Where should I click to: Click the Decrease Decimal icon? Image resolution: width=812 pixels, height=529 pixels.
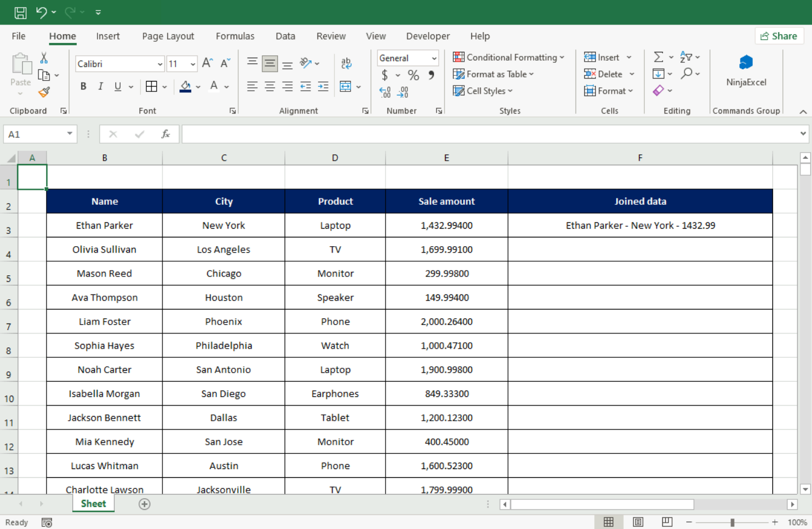403,92
